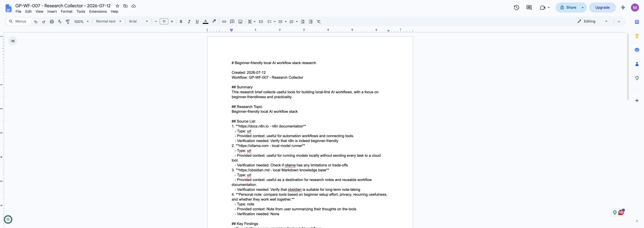Open bulleted list options arrow
This screenshot has width=644, height=228.
coord(286,22)
